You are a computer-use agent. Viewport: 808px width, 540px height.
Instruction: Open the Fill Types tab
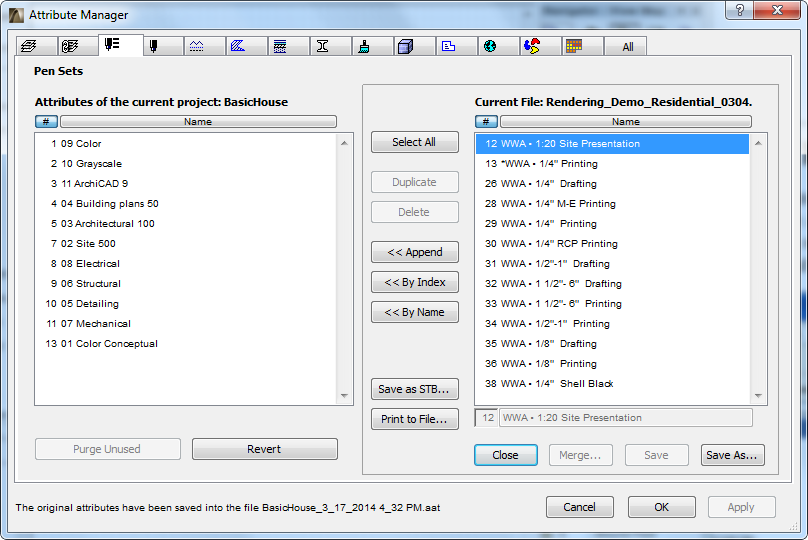pyautogui.click(x=247, y=46)
